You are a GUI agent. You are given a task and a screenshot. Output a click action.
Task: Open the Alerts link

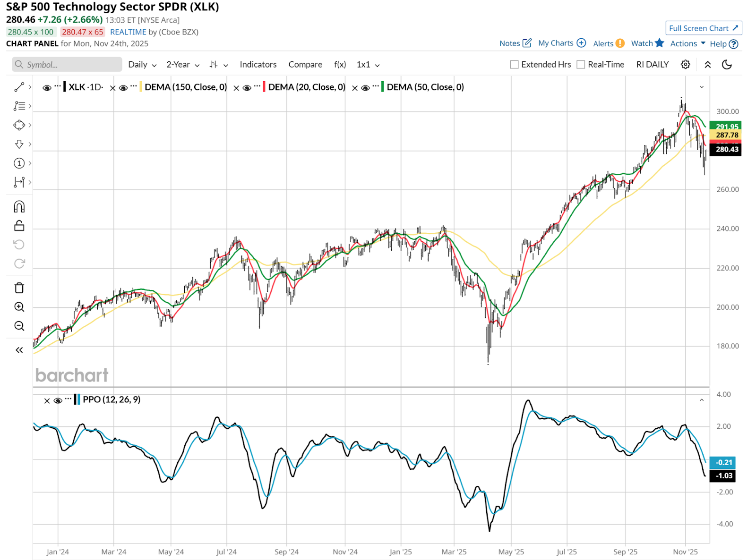pos(609,43)
